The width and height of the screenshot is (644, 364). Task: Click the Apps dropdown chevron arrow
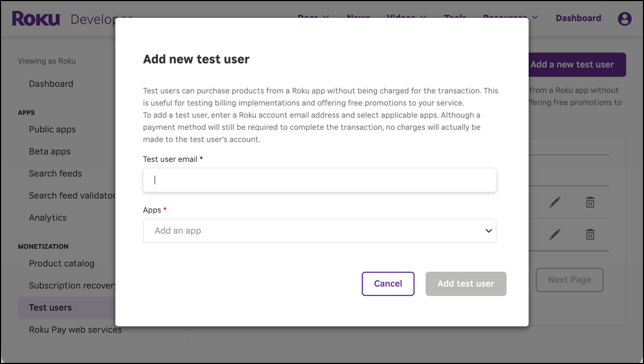[x=488, y=231]
